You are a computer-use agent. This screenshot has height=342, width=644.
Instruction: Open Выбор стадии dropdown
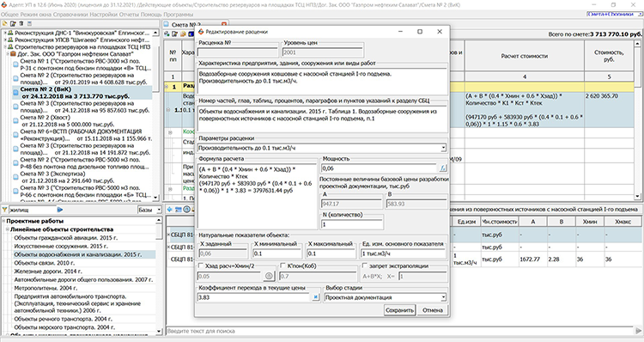coord(443,297)
